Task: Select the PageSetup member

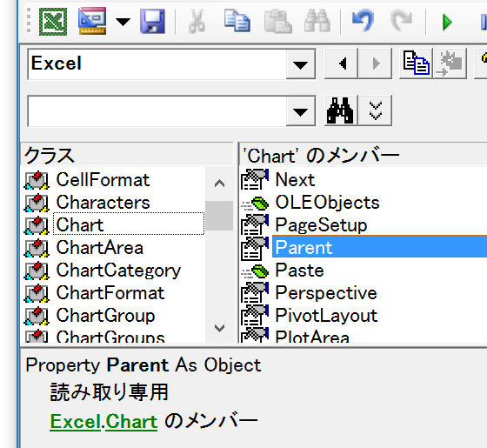Action: 321,225
